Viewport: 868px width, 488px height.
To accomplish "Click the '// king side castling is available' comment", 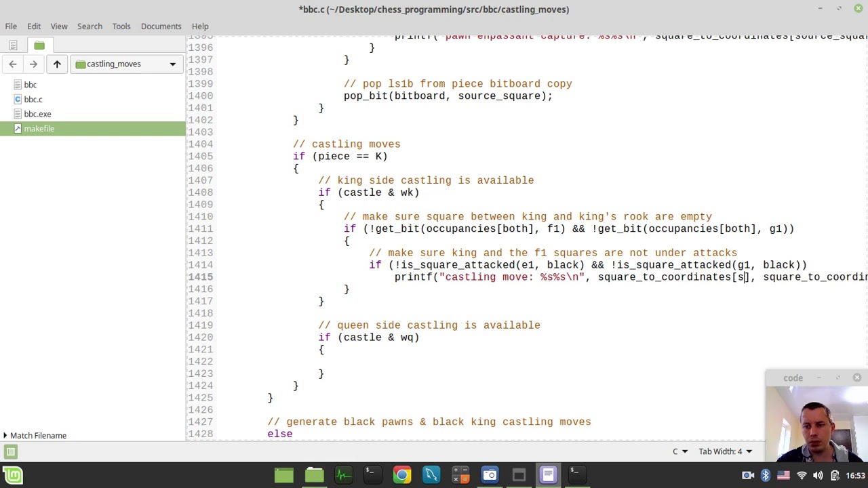I will 426,180.
